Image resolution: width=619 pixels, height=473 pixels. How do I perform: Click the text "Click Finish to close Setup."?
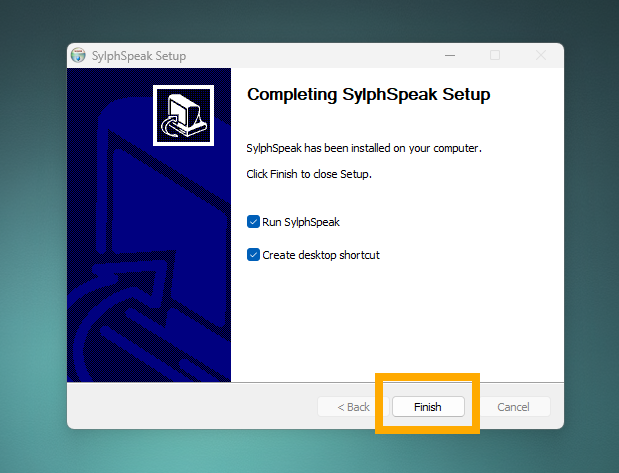[x=309, y=174]
